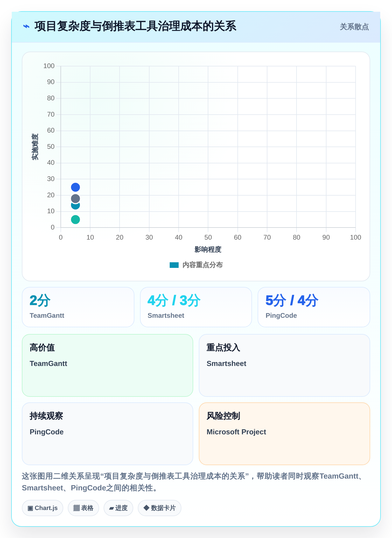
Task: Click the 关系散点 label in header
Action: point(354,27)
